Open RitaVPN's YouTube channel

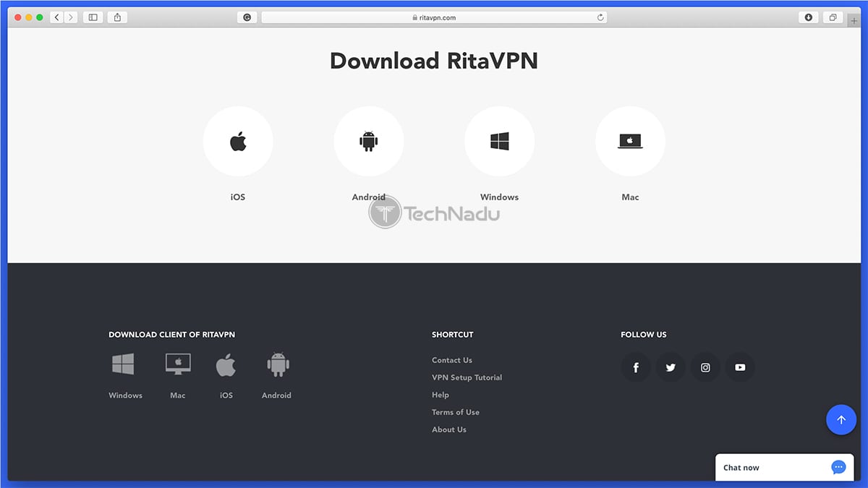[x=740, y=367]
